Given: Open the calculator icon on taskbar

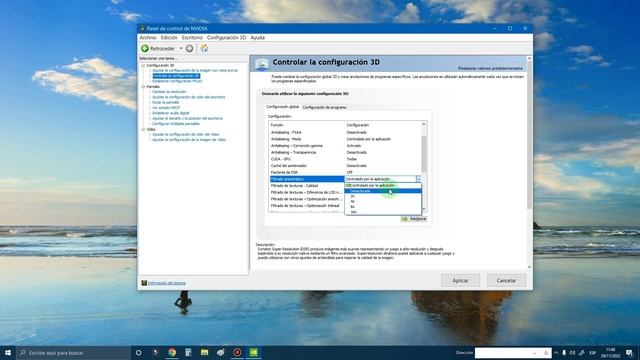Looking at the screenshot, I should (188, 353).
